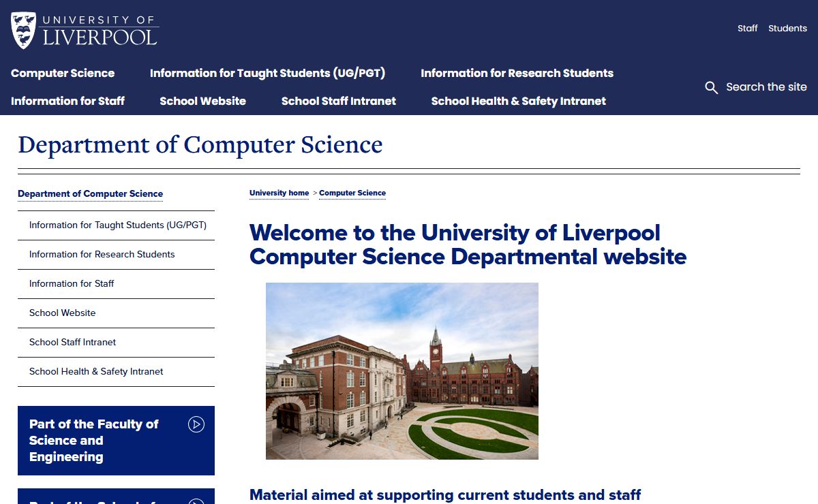Select Department of Computer Science sidebar link
The height and width of the screenshot is (504, 818).
[90, 194]
